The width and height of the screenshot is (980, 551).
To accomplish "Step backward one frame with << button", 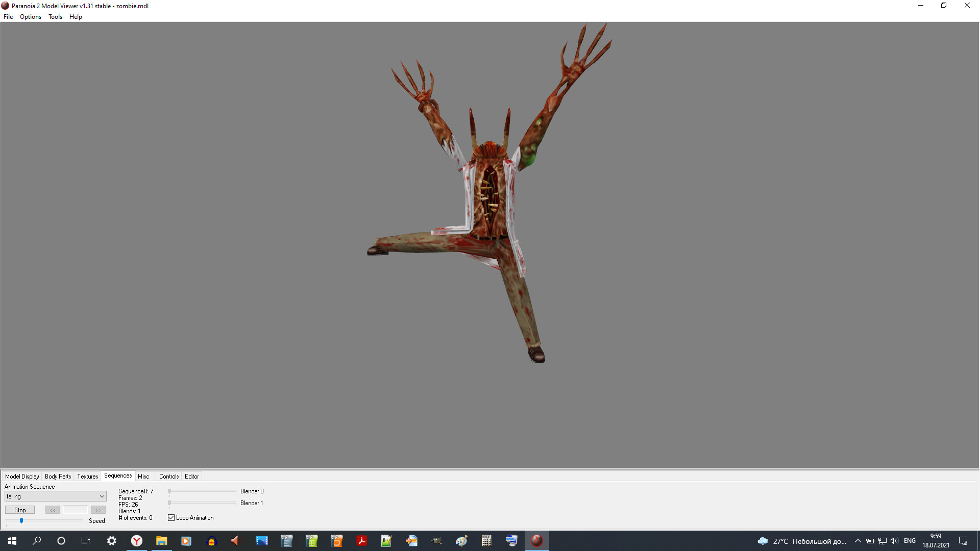I will click(52, 510).
